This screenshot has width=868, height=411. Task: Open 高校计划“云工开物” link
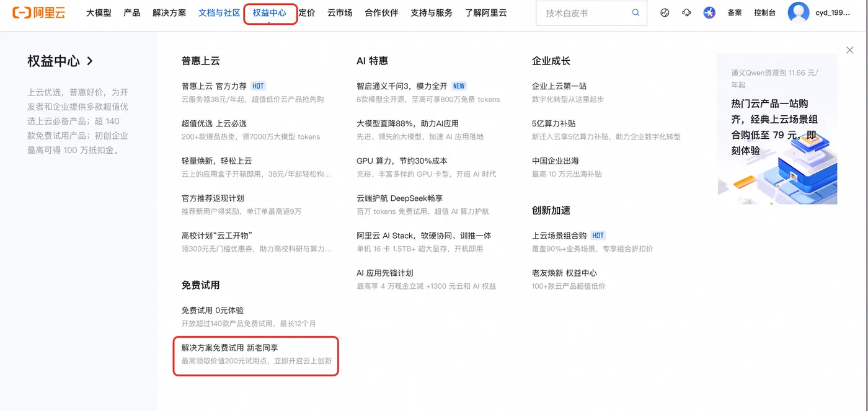pyautogui.click(x=217, y=236)
